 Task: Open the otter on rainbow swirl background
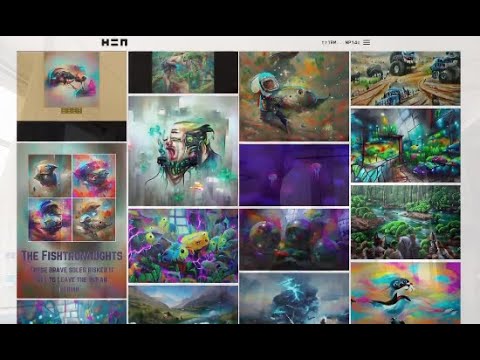pyautogui.click(x=405, y=293)
